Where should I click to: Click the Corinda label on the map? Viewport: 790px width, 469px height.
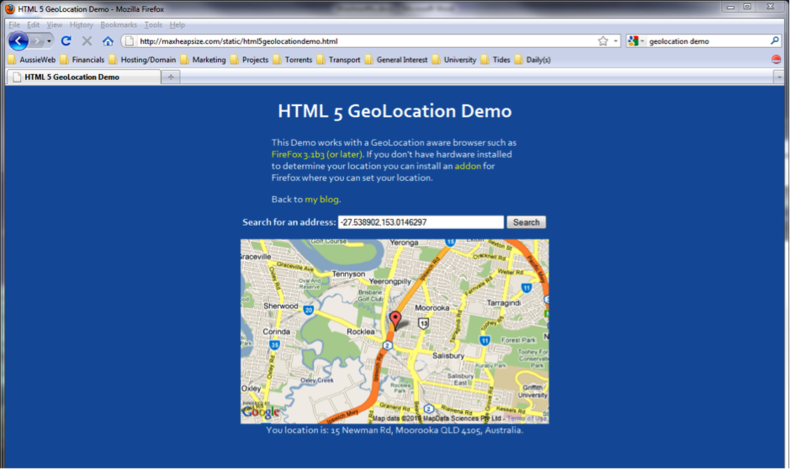[276, 331]
